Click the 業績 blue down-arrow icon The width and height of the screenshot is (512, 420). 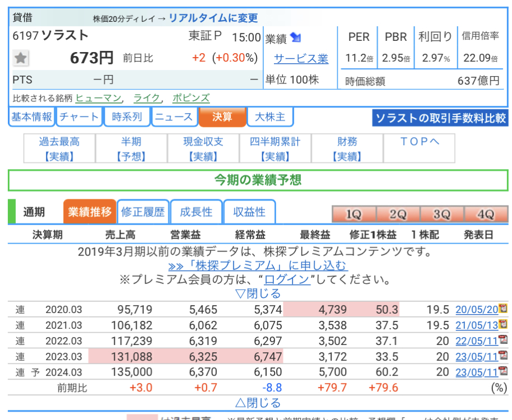click(296, 38)
